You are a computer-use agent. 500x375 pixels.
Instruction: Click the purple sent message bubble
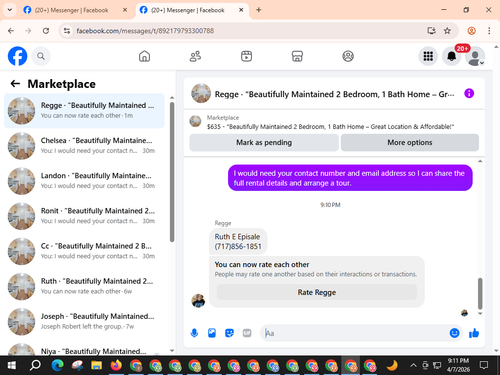tap(350, 178)
